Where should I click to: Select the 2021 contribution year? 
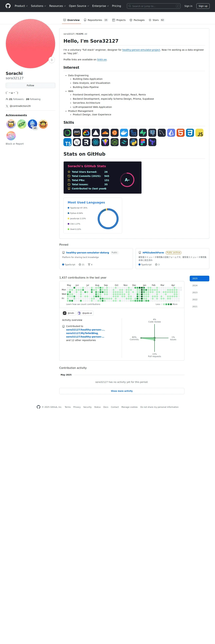point(199,306)
